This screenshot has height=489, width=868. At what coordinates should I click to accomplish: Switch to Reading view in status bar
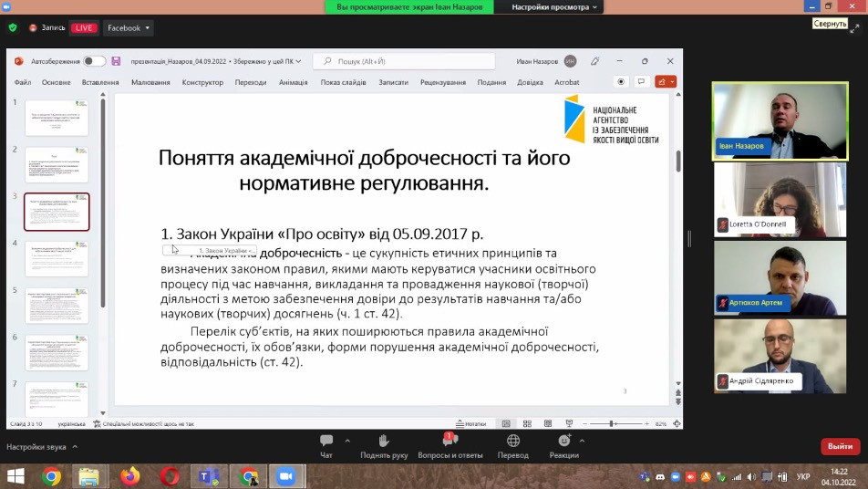[x=548, y=423]
